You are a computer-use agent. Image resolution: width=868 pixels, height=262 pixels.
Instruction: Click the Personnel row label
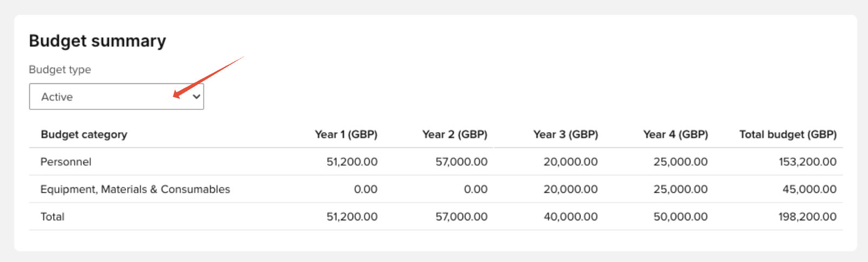tap(66, 162)
